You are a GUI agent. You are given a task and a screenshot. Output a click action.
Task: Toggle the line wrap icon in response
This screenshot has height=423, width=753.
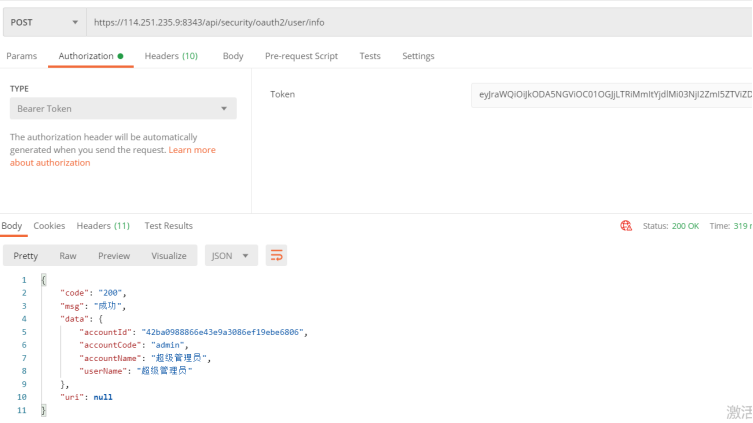[x=277, y=256]
